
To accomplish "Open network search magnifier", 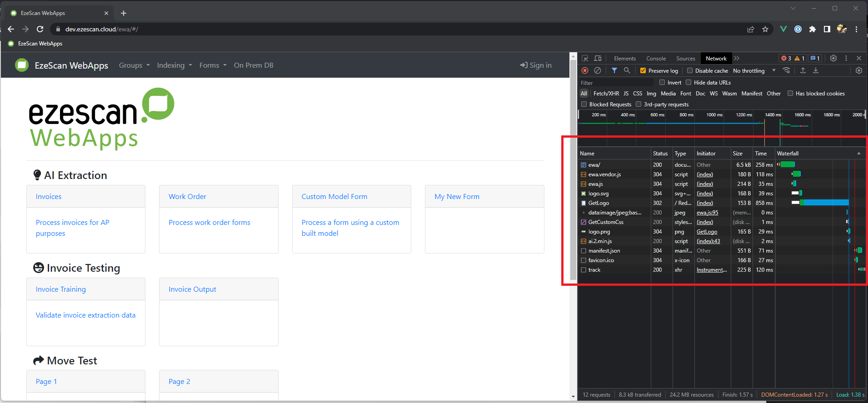I will (627, 70).
